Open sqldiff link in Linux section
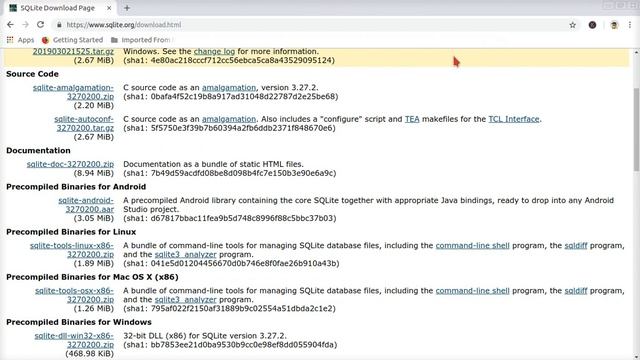 coord(576,245)
